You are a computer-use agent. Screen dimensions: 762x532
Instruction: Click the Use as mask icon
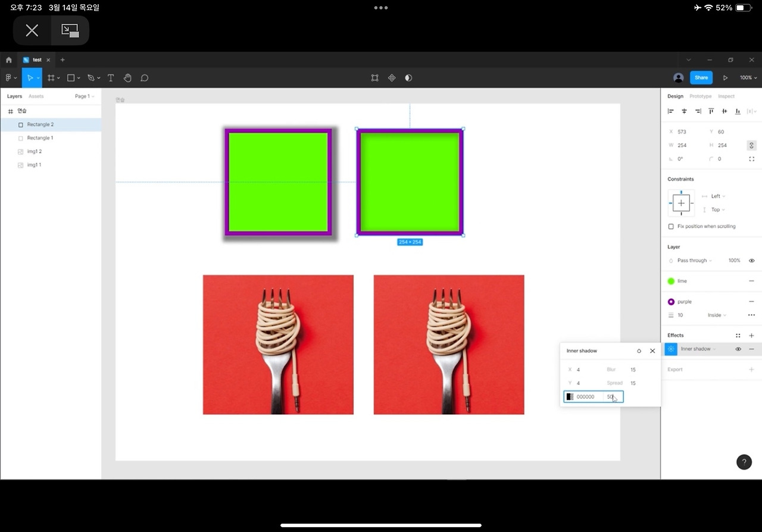408,78
